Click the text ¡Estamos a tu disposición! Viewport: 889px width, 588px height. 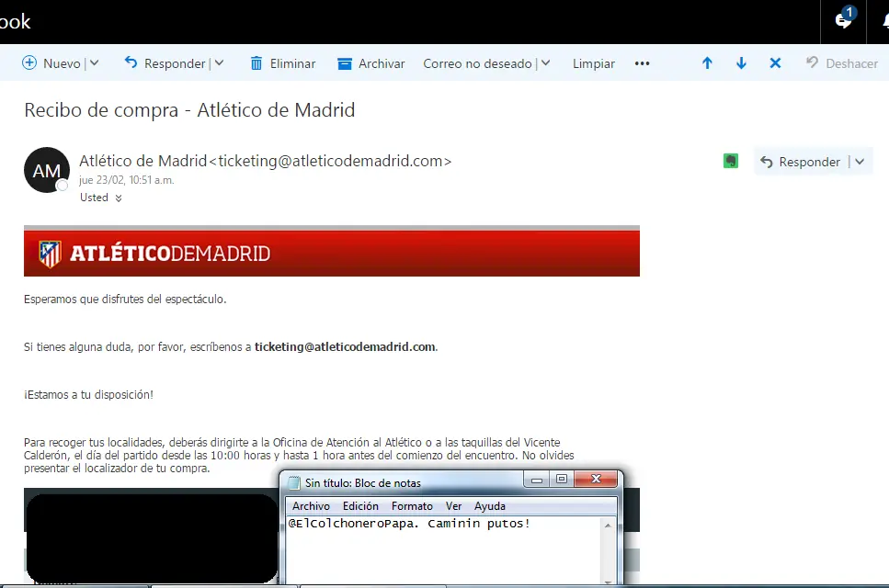88,395
